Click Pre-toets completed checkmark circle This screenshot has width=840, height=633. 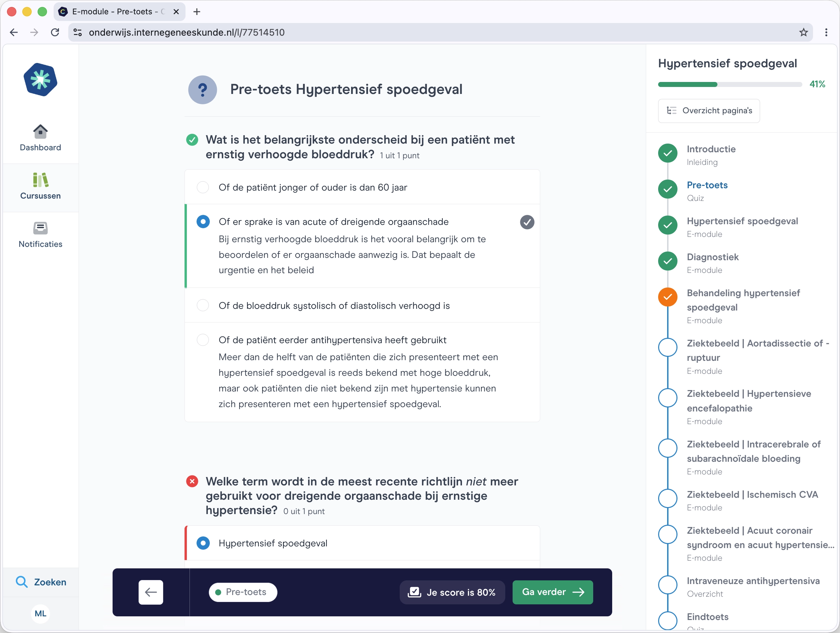point(667,189)
